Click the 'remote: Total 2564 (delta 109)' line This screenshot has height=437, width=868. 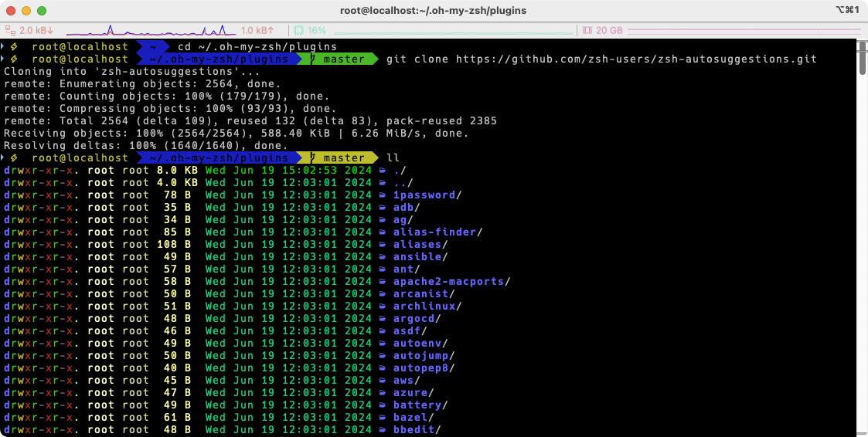tap(250, 121)
